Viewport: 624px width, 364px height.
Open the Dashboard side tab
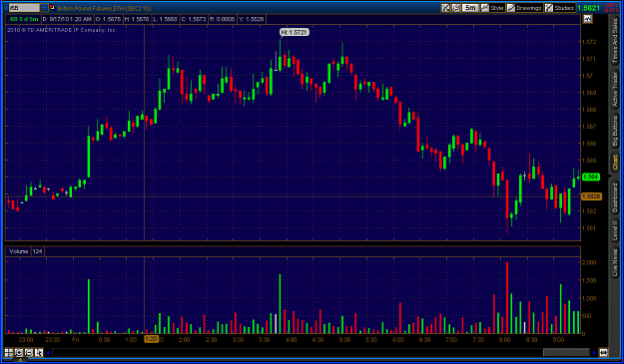(x=615, y=196)
